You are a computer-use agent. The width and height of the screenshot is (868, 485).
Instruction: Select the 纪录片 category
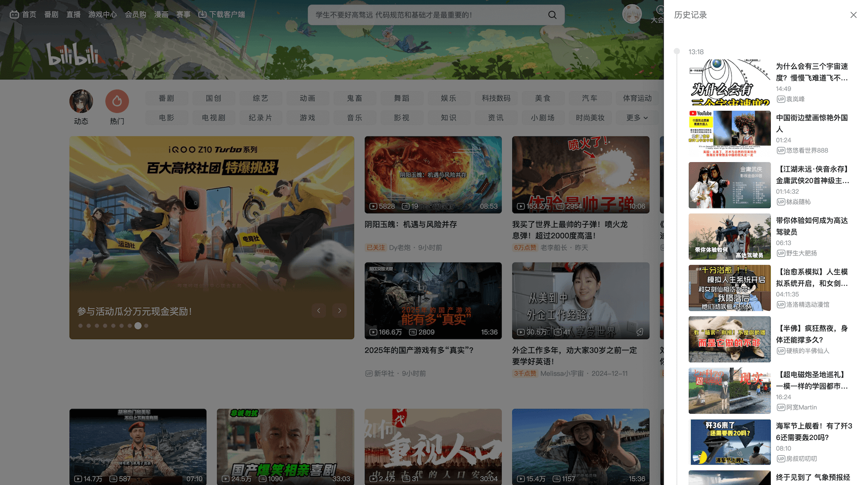click(x=260, y=118)
